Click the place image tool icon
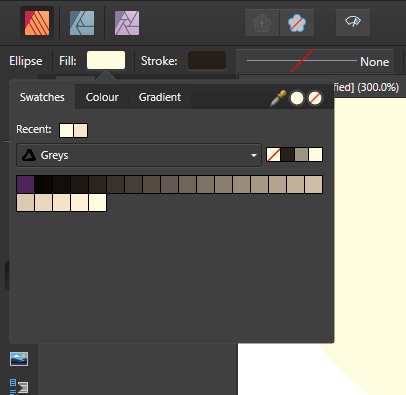 pyautogui.click(x=19, y=359)
